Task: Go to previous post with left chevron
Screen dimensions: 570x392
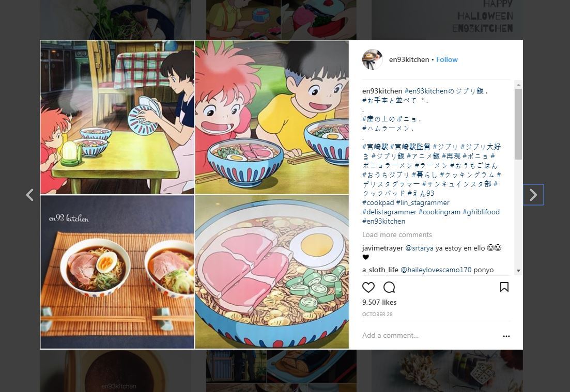Action: (30, 195)
